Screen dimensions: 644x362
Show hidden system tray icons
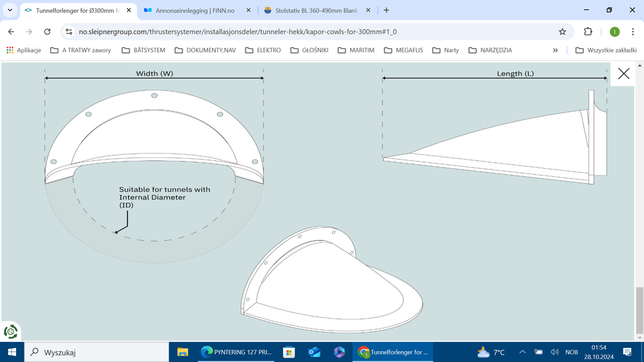click(523, 352)
